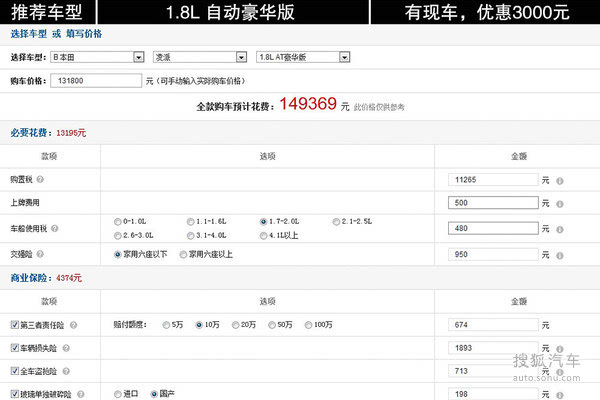Choose the 20万 compensation limit option
The height and width of the screenshot is (400, 600).
click(x=236, y=325)
